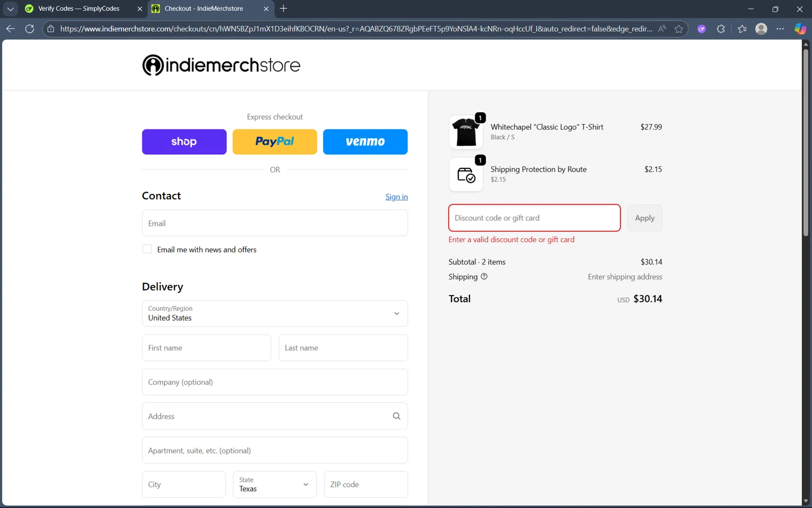The width and height of the screenshot is (812, 508).
Task: Open the purple browser extension icon
Action: [x=702, y=29]
